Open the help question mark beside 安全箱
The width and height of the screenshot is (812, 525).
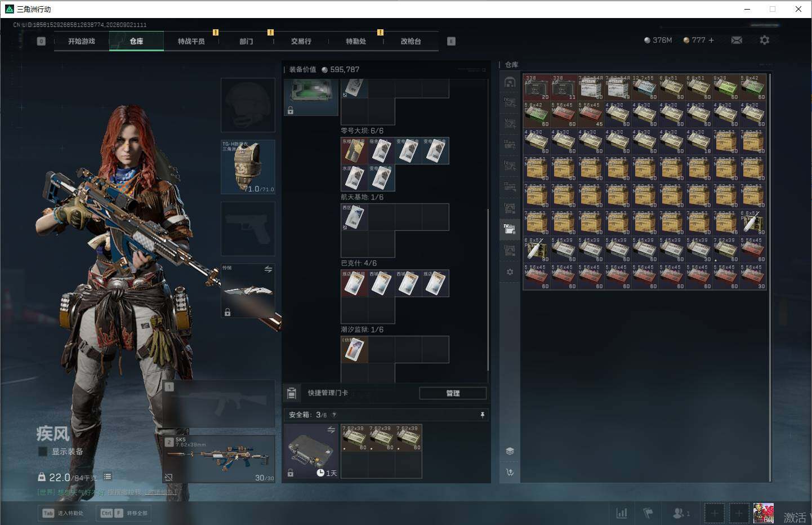[x=334, y=415]
